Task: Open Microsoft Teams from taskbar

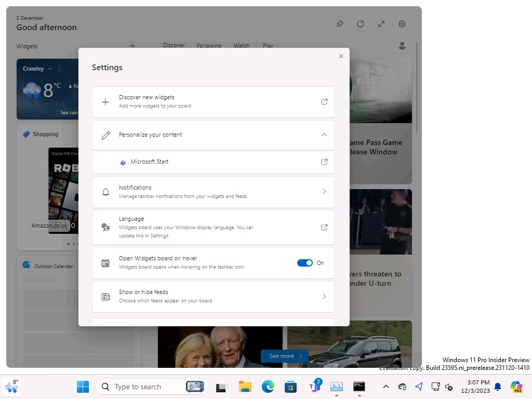Action: [314, 387]
